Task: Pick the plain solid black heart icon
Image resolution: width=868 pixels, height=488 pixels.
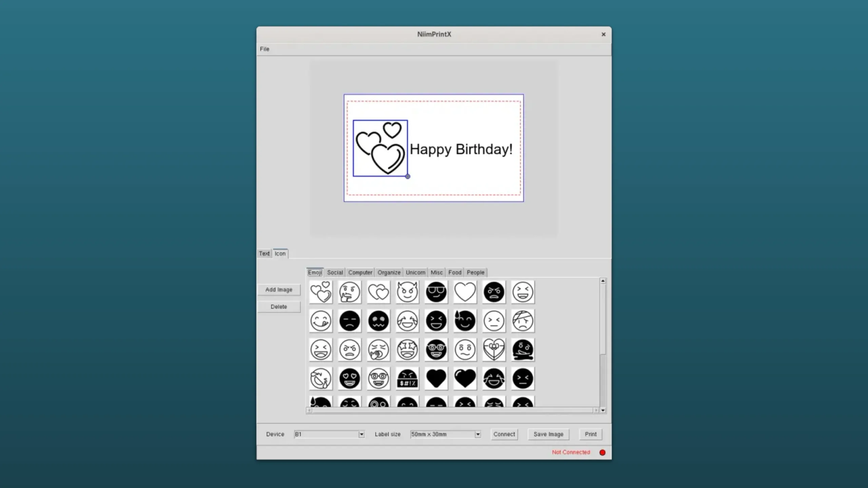Action: pyautogui.click(x=436, y=378)
